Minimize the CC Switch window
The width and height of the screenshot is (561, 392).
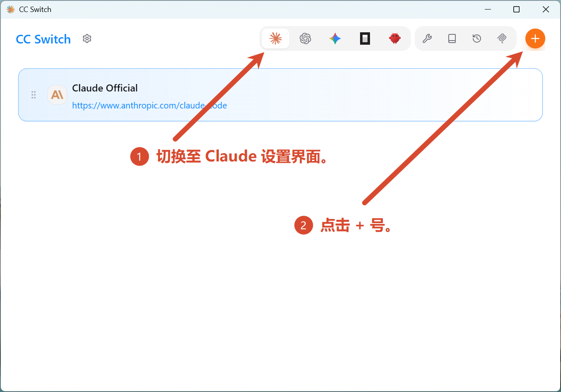pyautogui.click(x=488, y=9)
